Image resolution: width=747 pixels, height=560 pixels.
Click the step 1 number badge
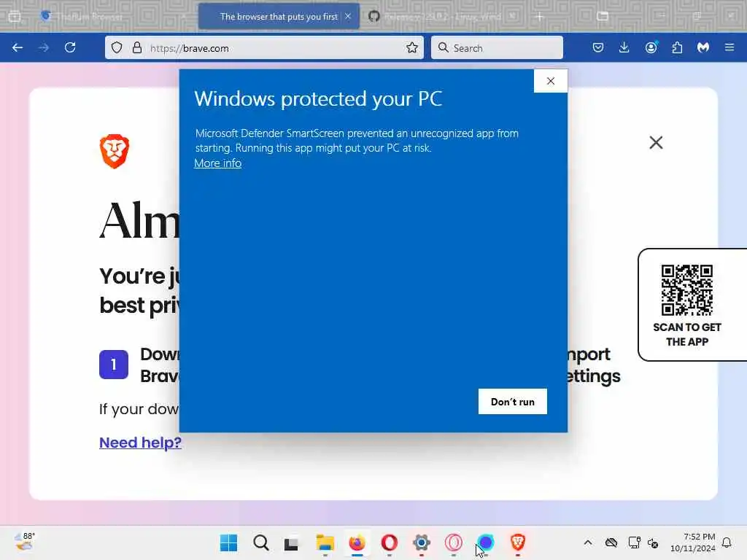click(114, 365)
